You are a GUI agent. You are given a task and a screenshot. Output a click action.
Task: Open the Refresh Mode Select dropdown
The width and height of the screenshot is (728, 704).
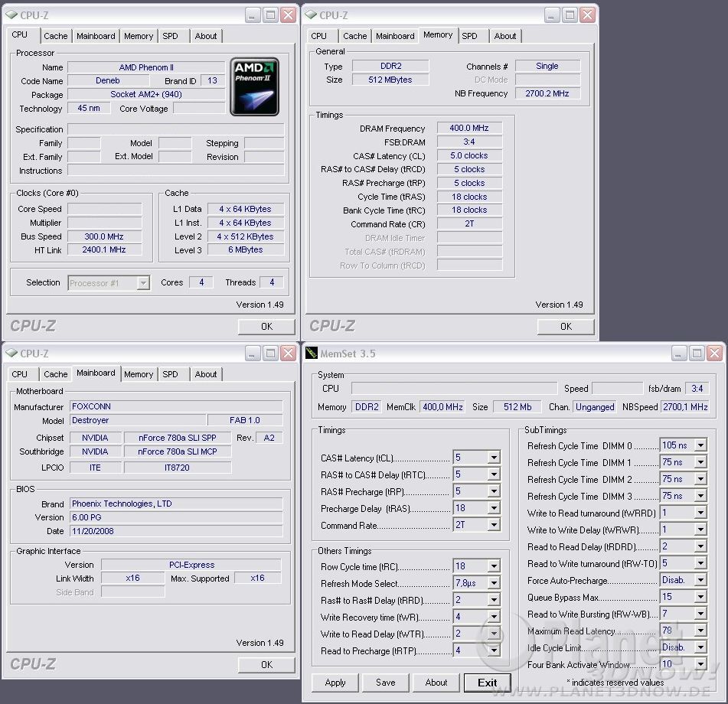pos(494,584)
